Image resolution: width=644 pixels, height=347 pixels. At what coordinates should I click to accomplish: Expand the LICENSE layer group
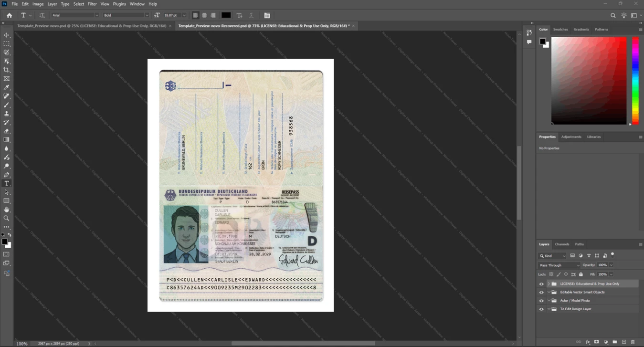click(549, 284)
